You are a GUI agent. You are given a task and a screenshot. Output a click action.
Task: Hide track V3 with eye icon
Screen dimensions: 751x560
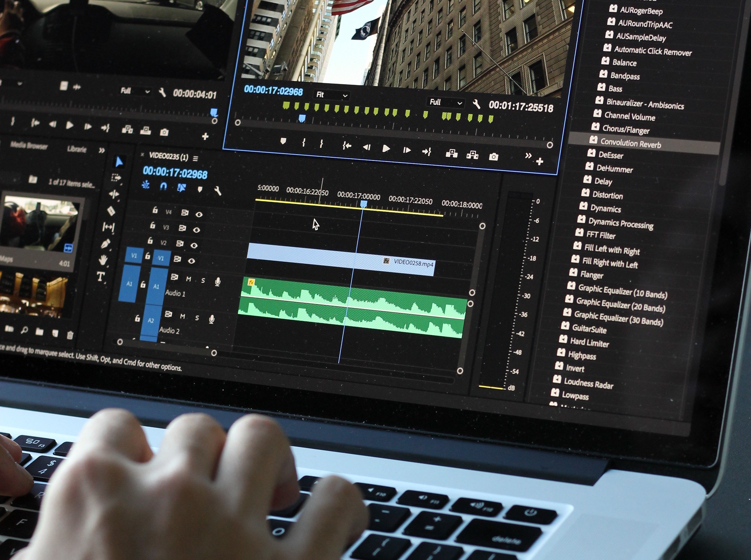coord(196,230)
